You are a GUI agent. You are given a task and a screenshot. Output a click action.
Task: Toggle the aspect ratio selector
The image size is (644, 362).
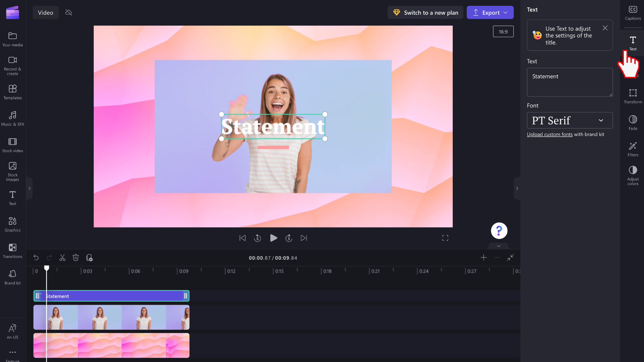[503, 32]
